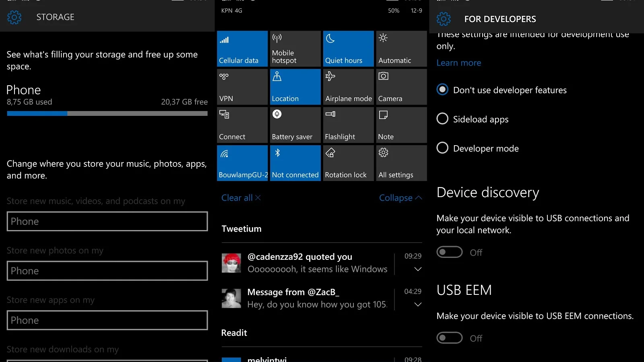Select the Sideload apps radio button

coord(442,119)
